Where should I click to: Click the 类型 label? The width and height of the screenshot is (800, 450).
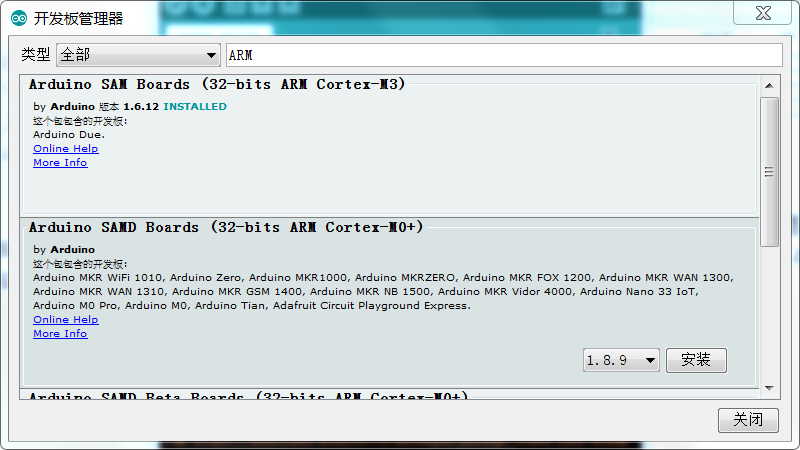pyautogui.click(x=36, y=55)
